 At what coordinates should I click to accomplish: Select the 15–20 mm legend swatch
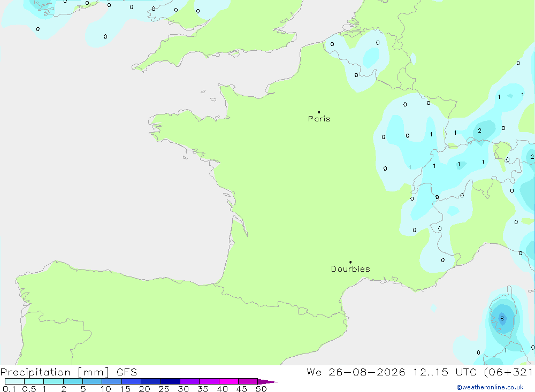(132, 381)
